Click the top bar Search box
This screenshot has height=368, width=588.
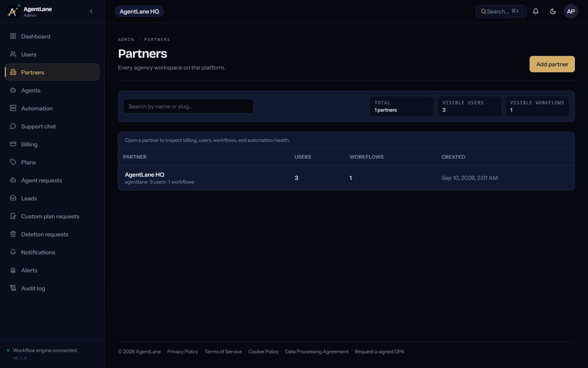point(501,11)
